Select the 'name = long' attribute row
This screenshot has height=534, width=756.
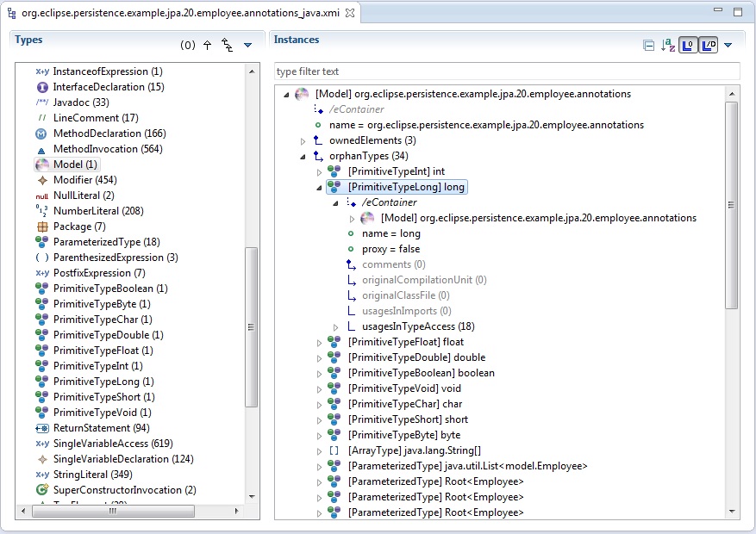391,233
